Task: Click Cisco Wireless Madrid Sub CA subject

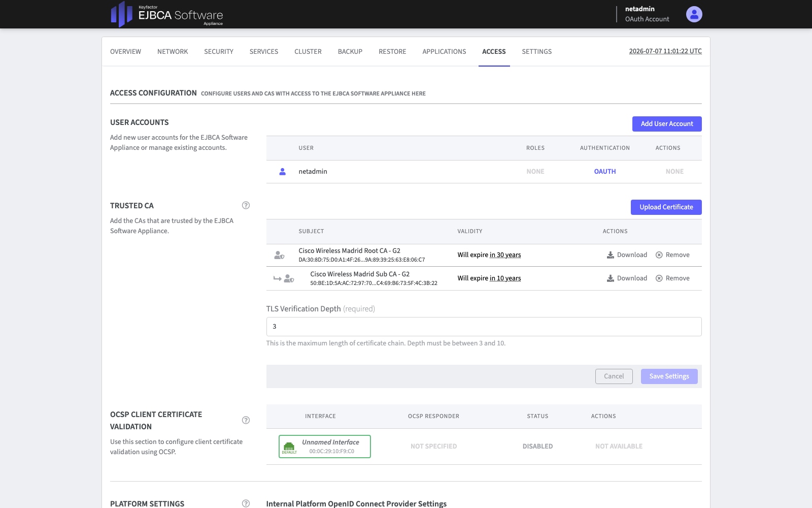Action: coord(360,274)
